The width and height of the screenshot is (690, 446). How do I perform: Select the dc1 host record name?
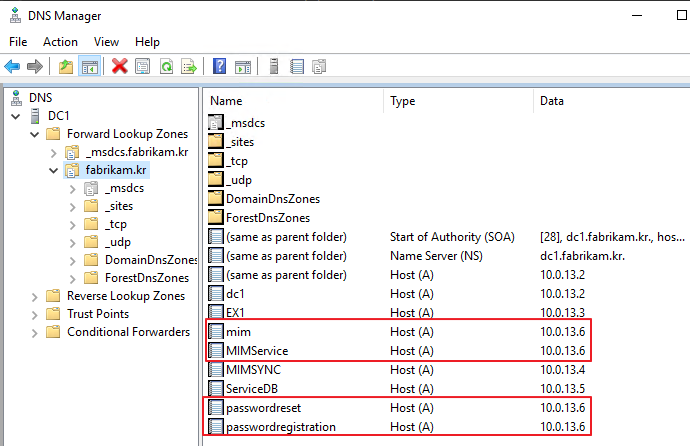[235, 293]
